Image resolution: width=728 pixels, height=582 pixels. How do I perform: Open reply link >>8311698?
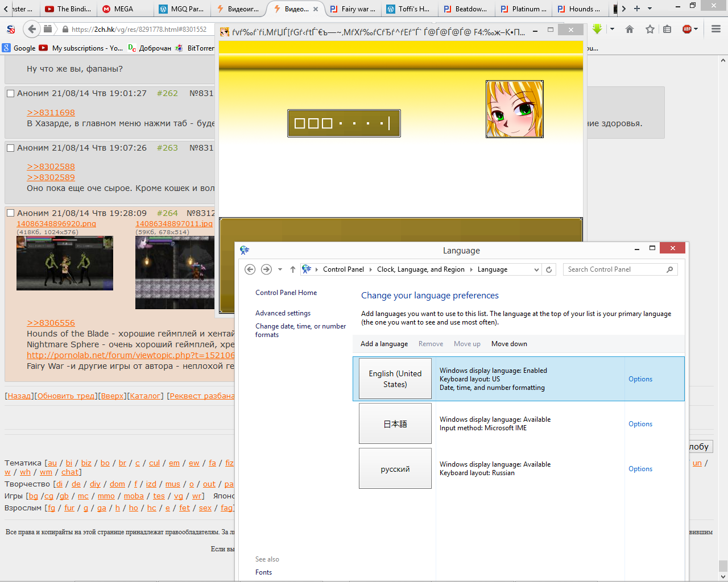click(x=51, y=113)
